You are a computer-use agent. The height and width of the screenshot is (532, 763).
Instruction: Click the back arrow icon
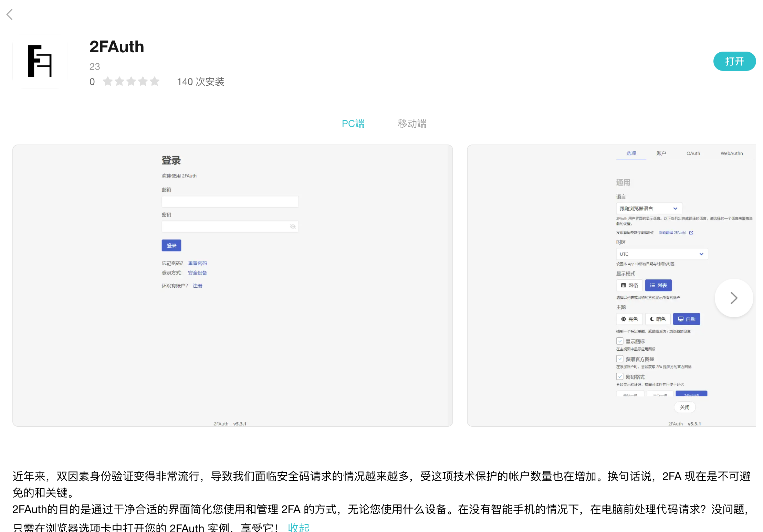pyautogui.click(x=10, y=14)
